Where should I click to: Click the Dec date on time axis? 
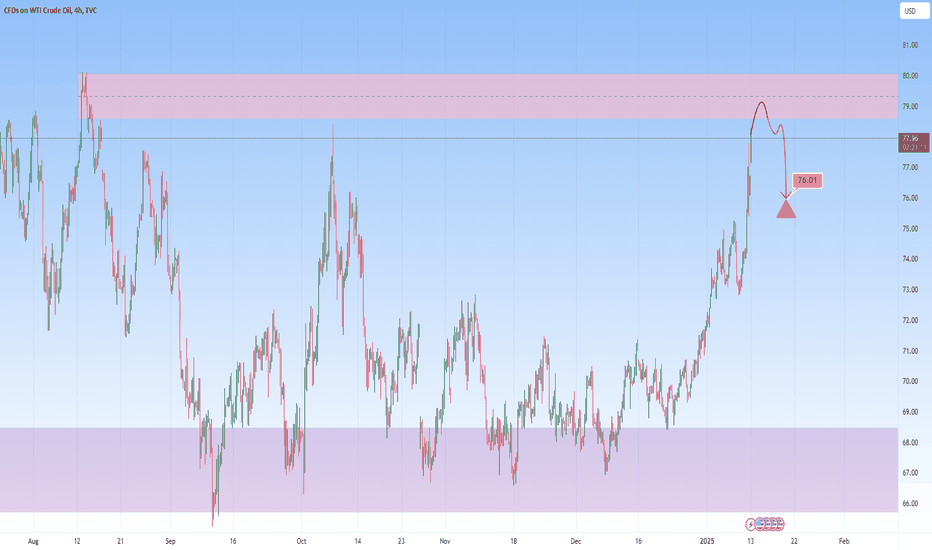point(575,541)
